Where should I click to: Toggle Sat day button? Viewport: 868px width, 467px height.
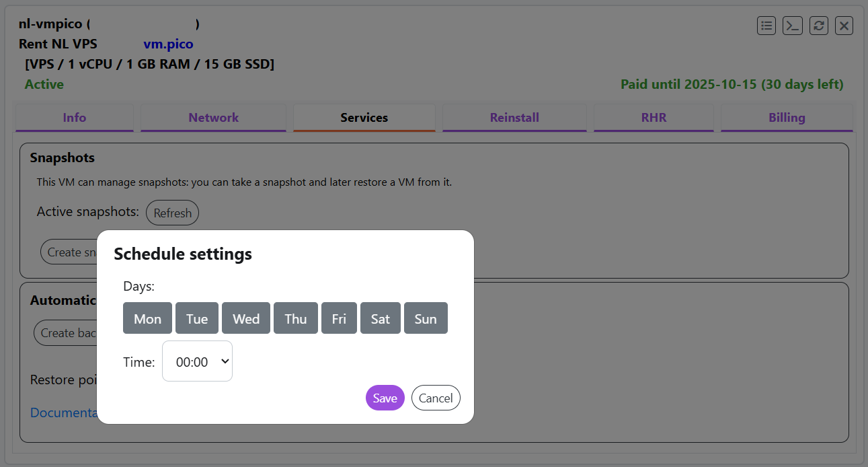coord(381,318)
